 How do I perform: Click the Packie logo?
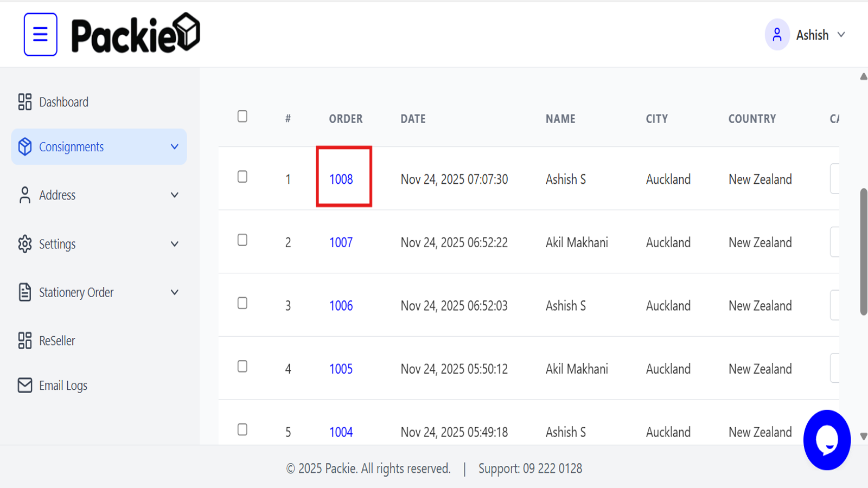point(135,34)
